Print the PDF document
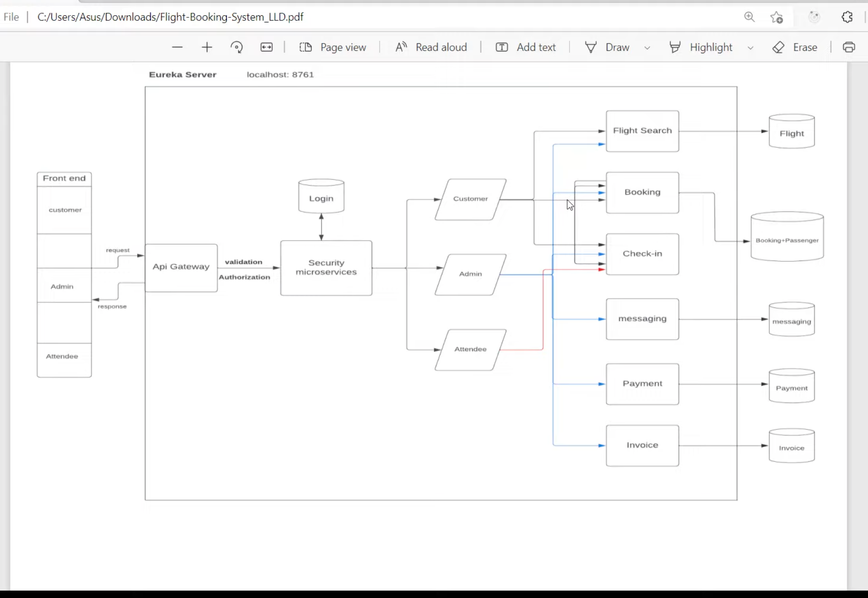The width and height of the screenshot is (868, 598). [848, 47]
